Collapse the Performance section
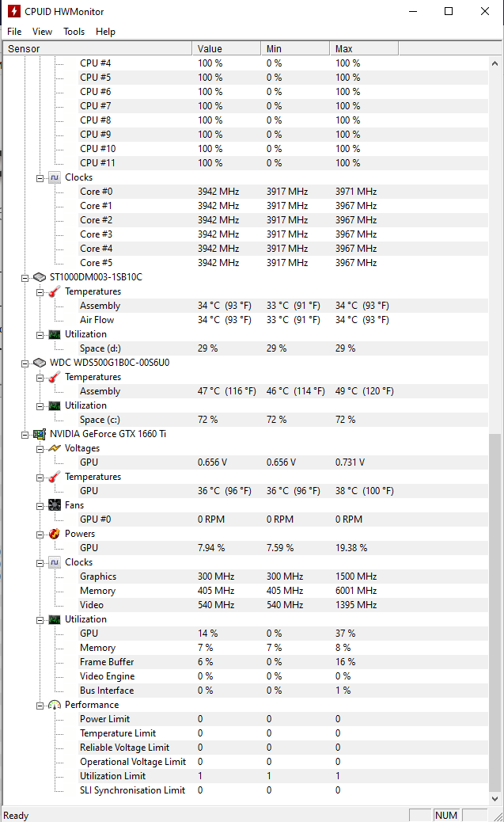This screenshot has width=504, height=822. (x=40, y=705)
